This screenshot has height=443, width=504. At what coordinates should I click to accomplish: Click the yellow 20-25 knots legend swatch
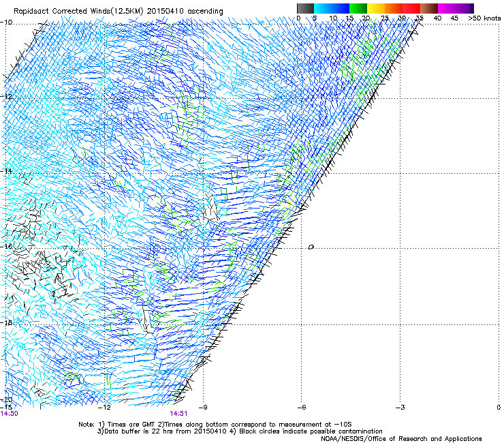pyautogui.click(x=376, y=8)
